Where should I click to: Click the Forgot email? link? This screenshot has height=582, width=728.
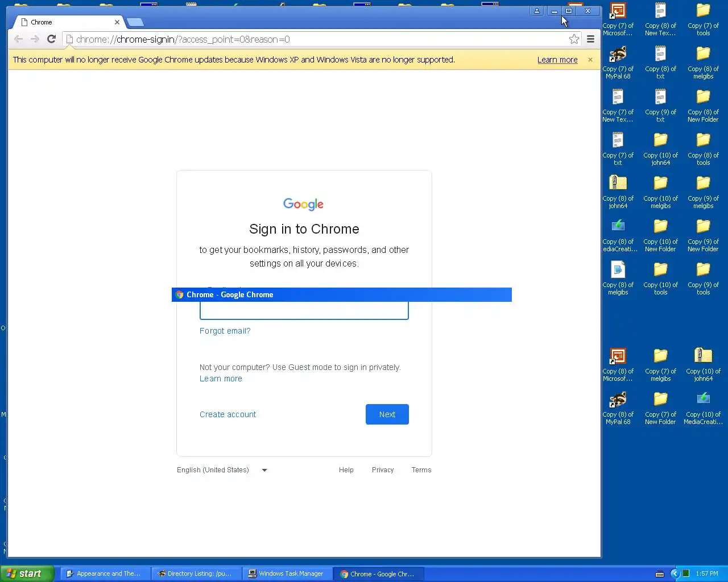click(x=225, y=331)
